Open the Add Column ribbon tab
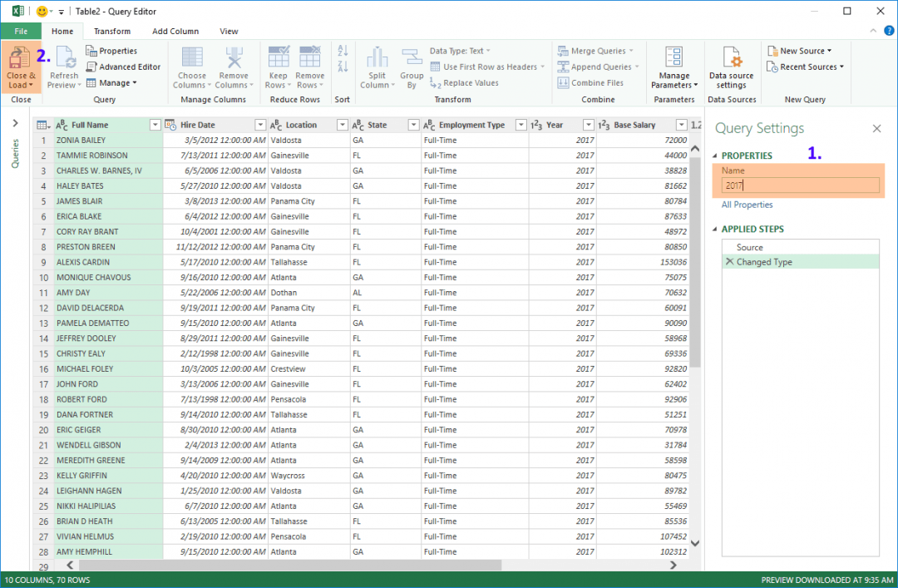 (x=175, y=31)
